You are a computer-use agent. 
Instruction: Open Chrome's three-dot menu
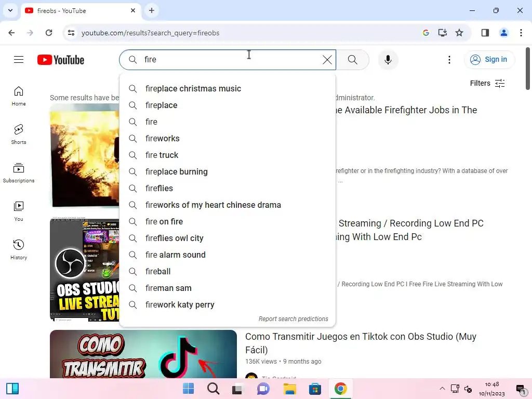521,33
